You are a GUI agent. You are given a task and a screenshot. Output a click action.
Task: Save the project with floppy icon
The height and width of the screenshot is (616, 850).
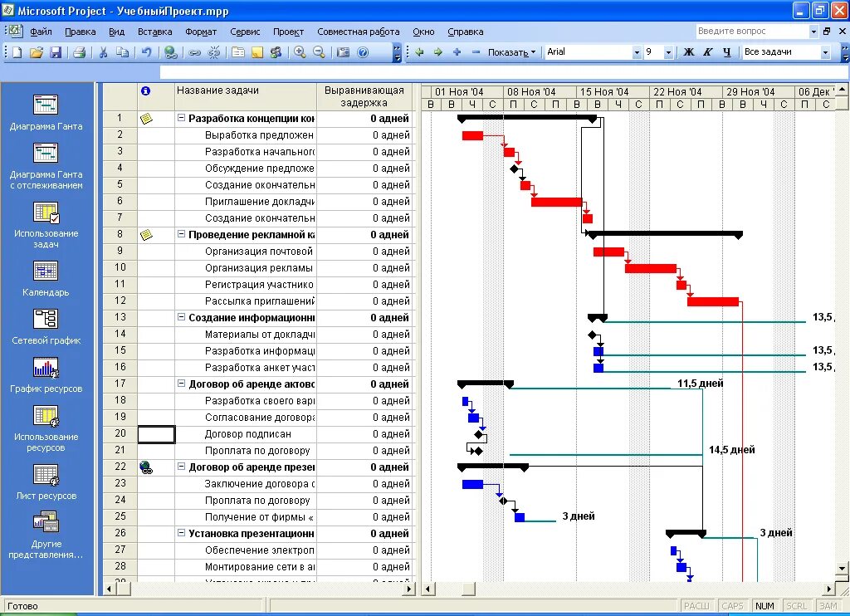[x=56, y=52]
